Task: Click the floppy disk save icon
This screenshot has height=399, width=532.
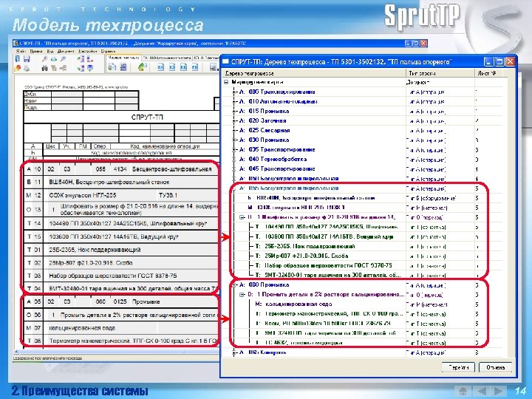Action: pos(27,58)
